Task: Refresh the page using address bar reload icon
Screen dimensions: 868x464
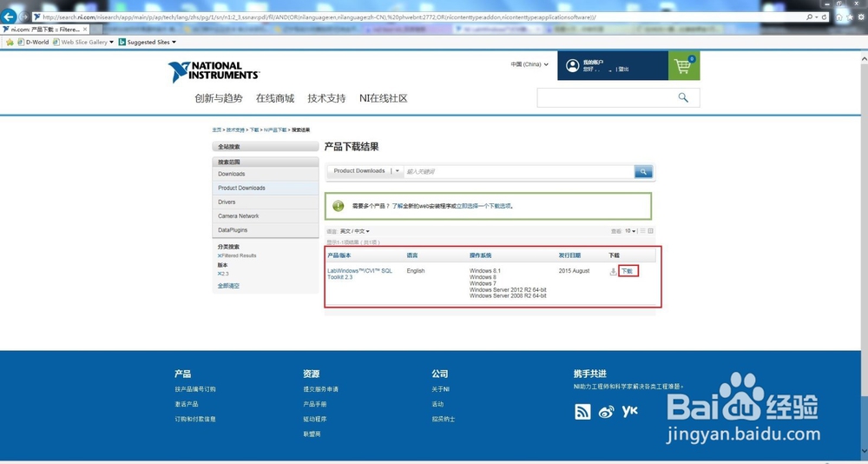Action: click(825, 17)
